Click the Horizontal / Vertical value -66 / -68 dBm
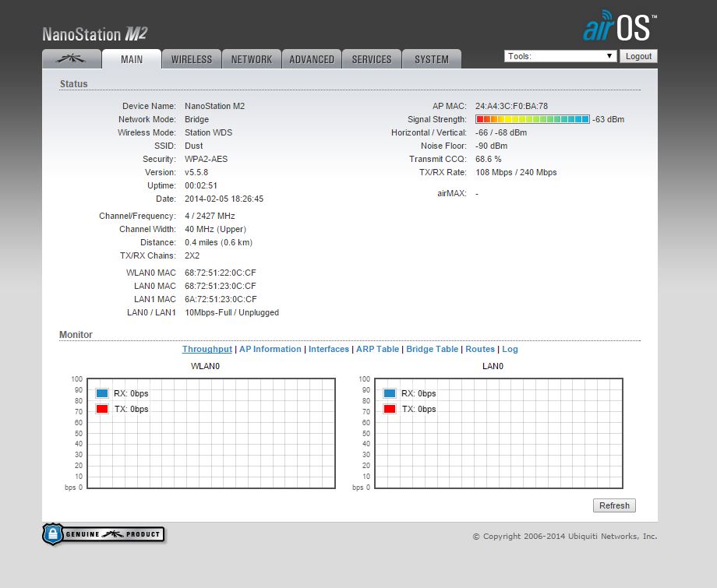 (x=501, y=132)
